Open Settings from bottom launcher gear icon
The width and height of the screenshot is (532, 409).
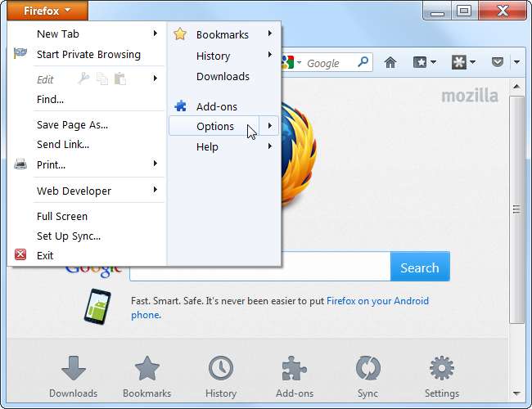[442, 368]
